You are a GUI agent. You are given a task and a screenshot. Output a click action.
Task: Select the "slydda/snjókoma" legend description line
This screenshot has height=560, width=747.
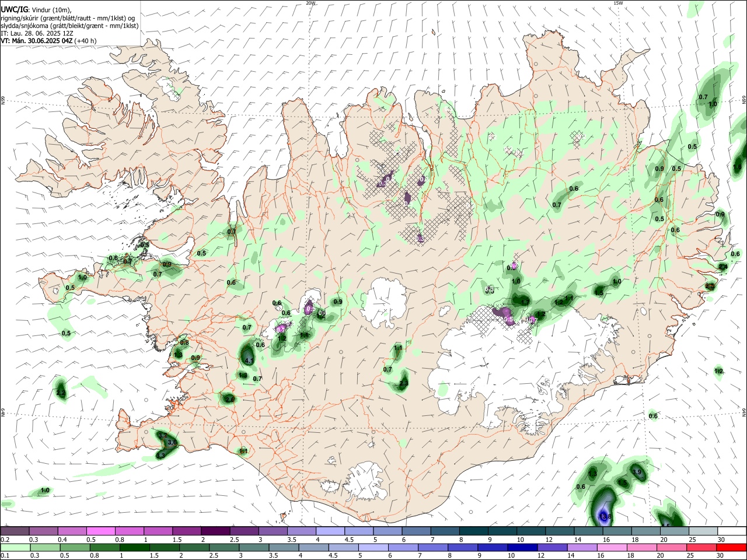[69, 26]
